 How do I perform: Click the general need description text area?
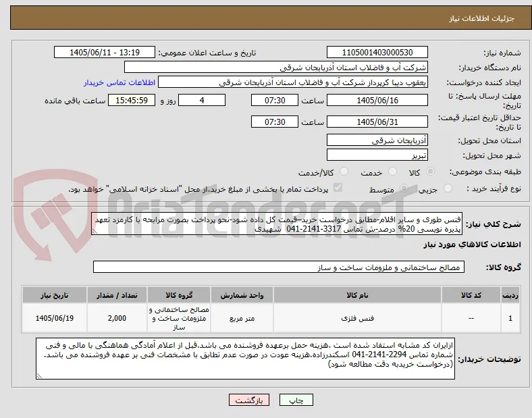coord(277,224)
